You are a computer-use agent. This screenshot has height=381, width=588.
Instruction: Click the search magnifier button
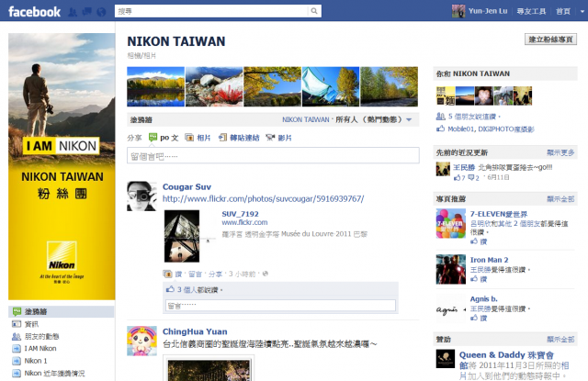tap(314, 11)
